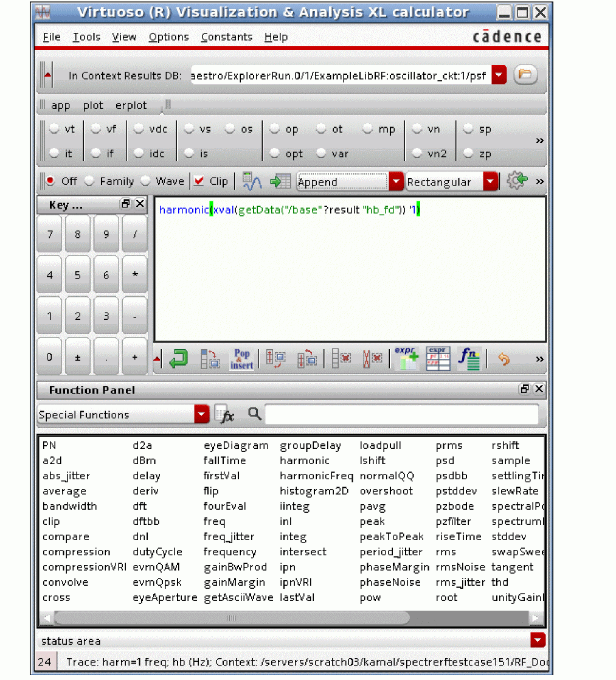The width and height of the screenshot is (616, 680).
Task: Click the green enter-to-stack arrow icon
Action: (178, 359)
